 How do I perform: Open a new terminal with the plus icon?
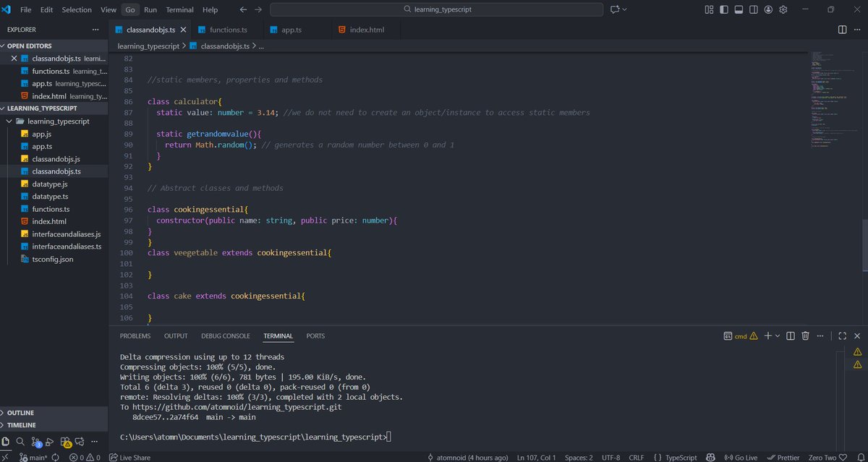pyautogui.click(x=768, y=335)
